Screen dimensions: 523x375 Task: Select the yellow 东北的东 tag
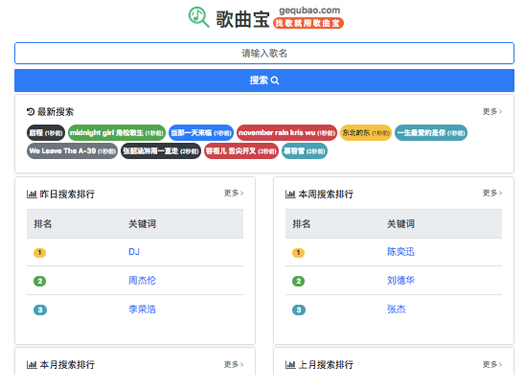[366, 133]
